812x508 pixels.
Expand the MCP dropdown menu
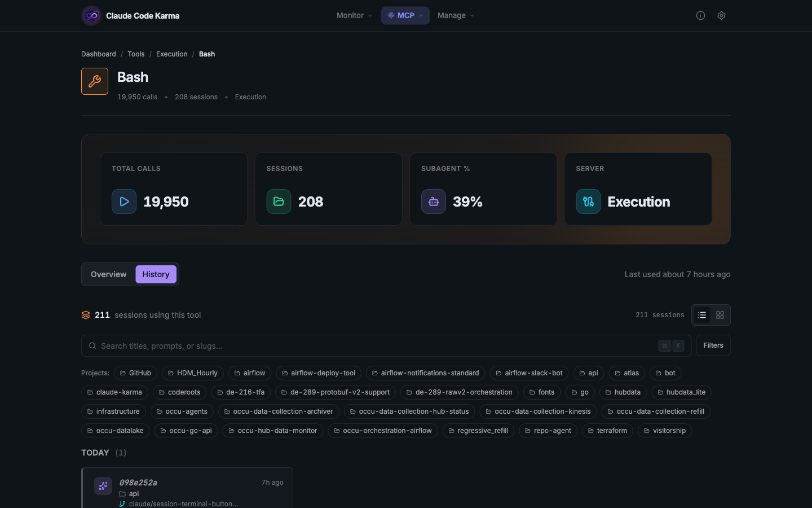click(x=405, y=16)
